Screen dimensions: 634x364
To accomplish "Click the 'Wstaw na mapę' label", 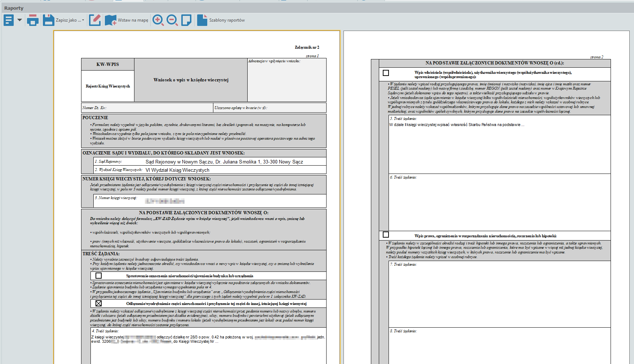I will pyautogui.click(x=133, y=20).
